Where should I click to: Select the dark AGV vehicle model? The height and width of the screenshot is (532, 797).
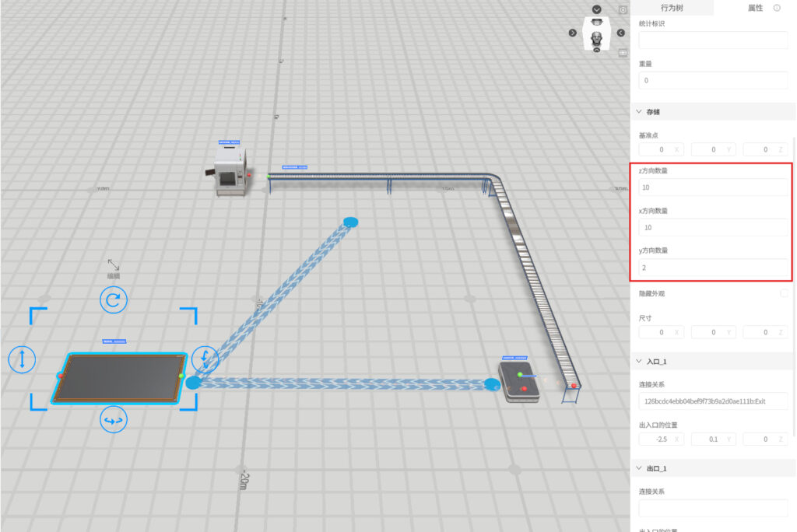point(519,382)
